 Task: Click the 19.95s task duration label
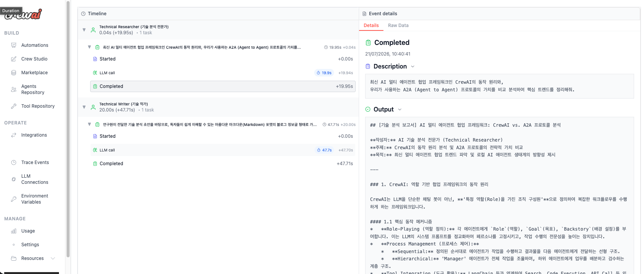tap(335, 47)
